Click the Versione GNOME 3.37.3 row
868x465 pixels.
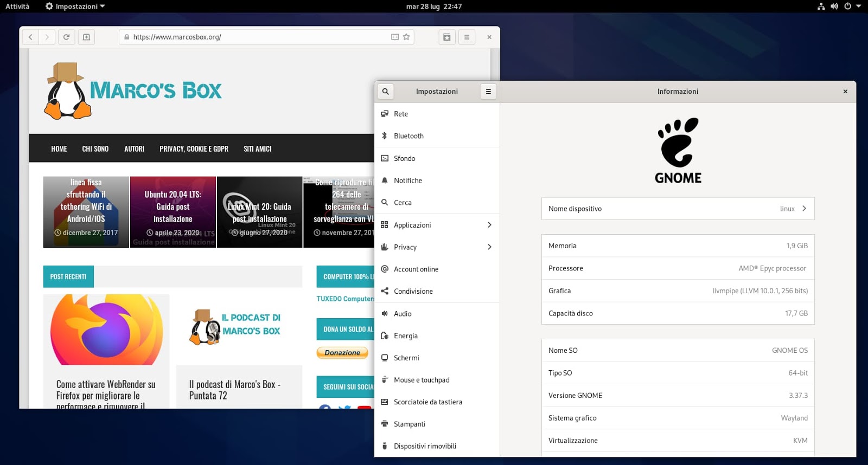click(678, 395)
